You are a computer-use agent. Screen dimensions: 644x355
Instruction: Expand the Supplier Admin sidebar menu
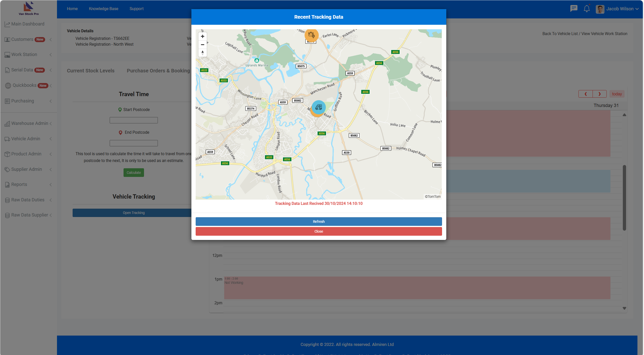(51, 170)
